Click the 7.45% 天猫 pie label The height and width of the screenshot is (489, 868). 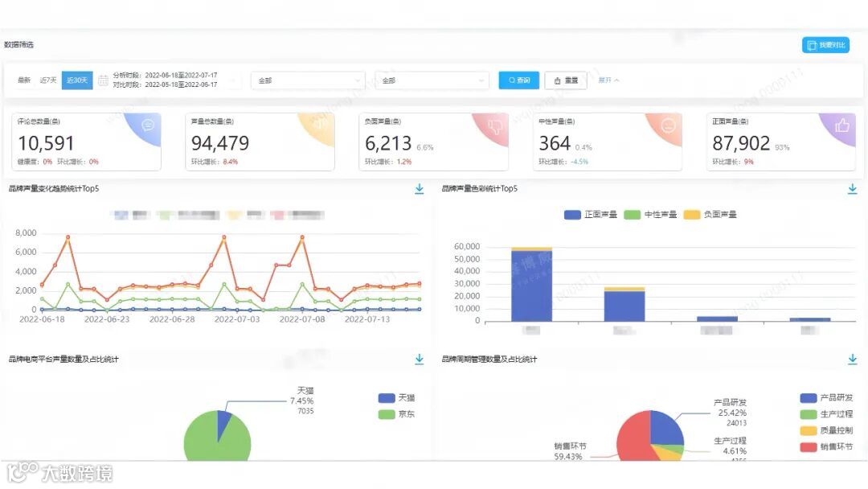301,401
